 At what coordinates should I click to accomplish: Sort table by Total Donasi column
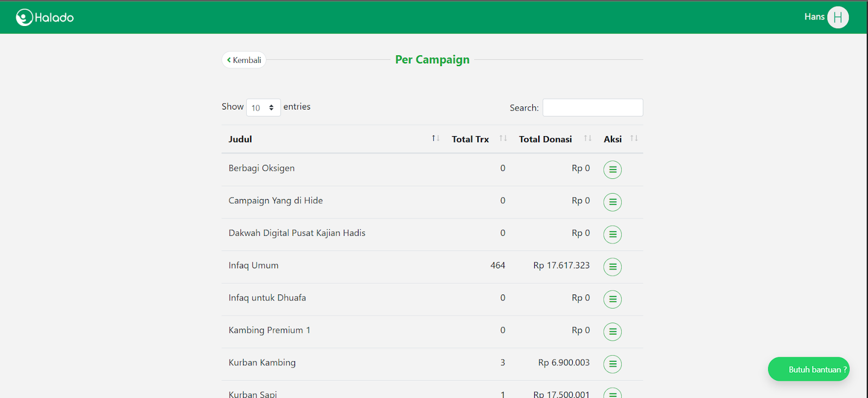tap(545, 139)
